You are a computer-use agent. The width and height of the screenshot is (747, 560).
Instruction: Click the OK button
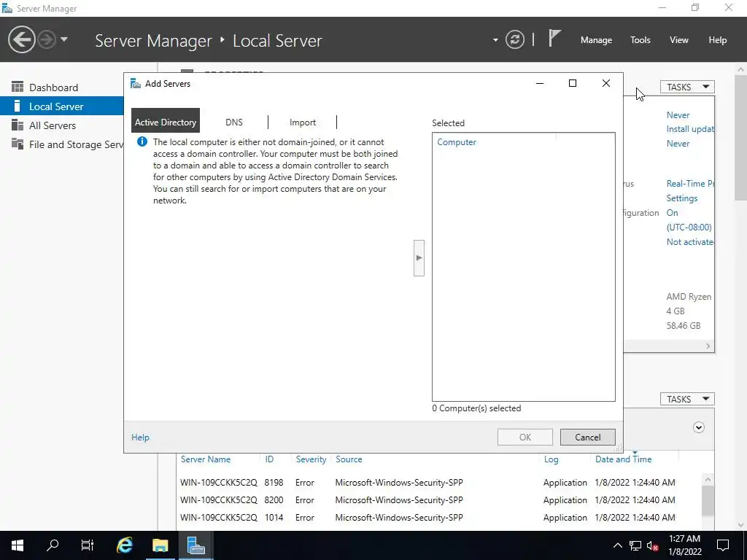tap(525, 437)
